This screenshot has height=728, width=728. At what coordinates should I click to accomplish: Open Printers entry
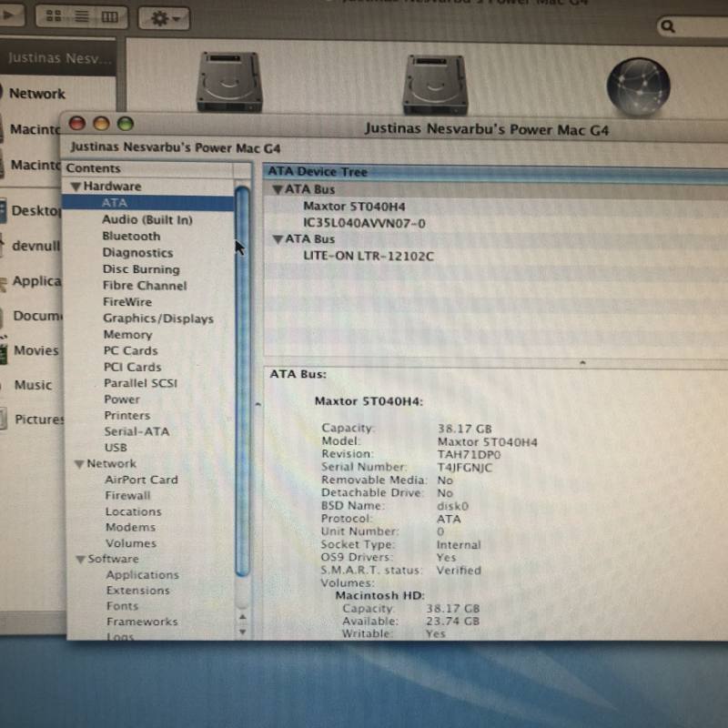pos(127,415)
